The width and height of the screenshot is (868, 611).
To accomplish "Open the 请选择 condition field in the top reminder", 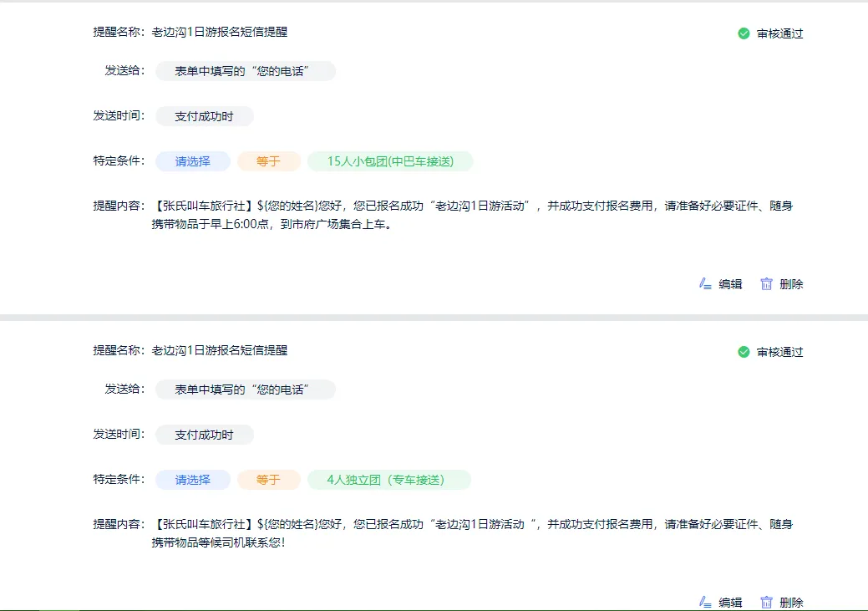I will pyautogui.click(x=192, y=161).
